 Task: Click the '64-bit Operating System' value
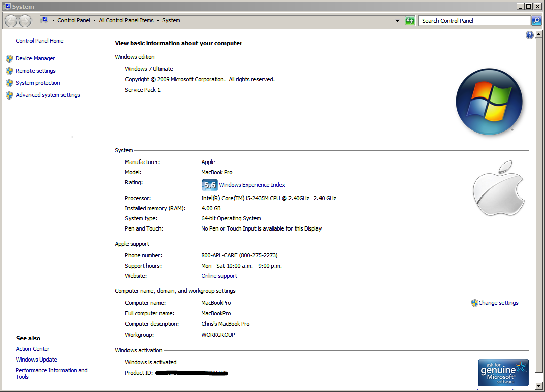pyautogui.click(x=231, y=218)
